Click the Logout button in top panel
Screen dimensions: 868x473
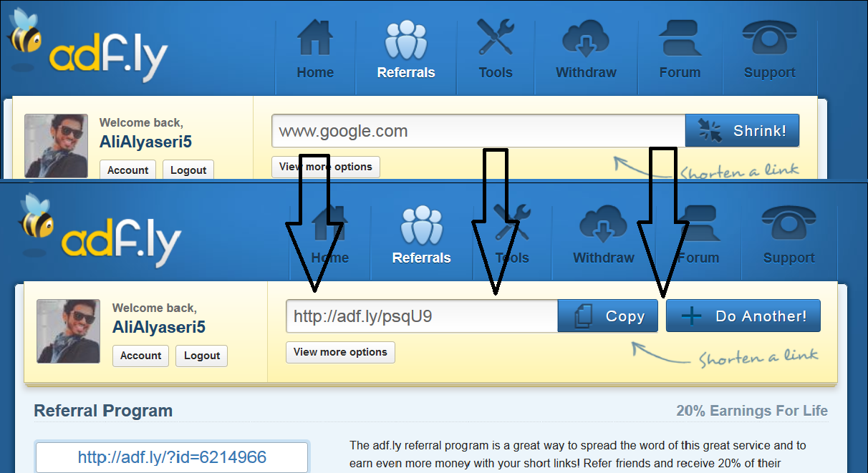(188, 170)
